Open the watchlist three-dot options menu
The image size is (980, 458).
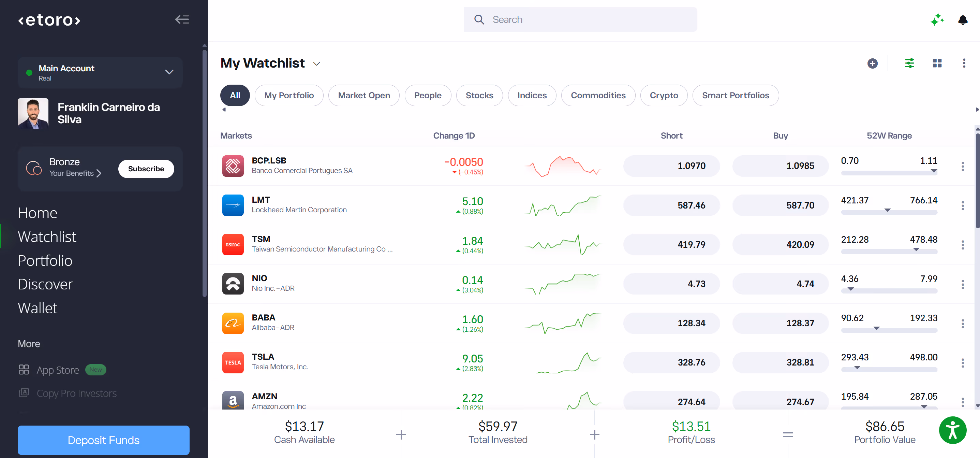[x=964, y=63]
